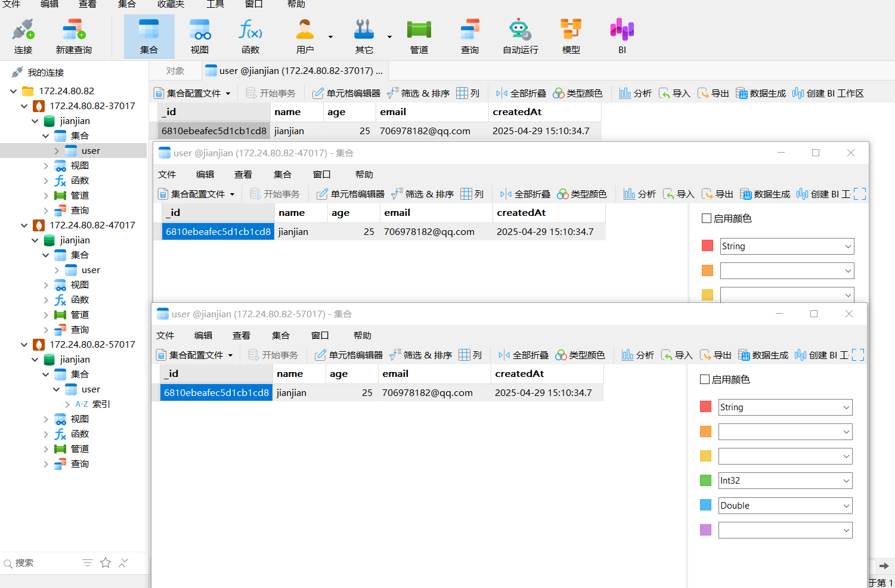Click 全部折叠 in the 47017 window
This screenshot has width=895, height=588.
tap(525, 194)
